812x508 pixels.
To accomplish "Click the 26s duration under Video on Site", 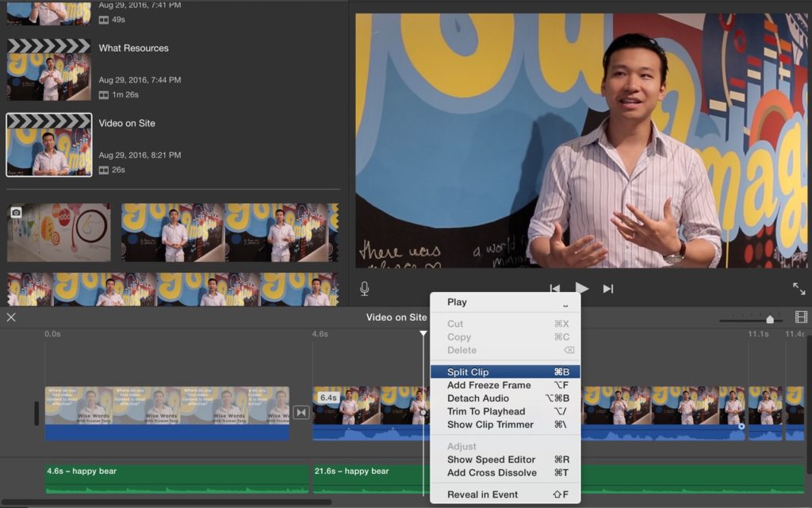I will [x=119, y=170].
